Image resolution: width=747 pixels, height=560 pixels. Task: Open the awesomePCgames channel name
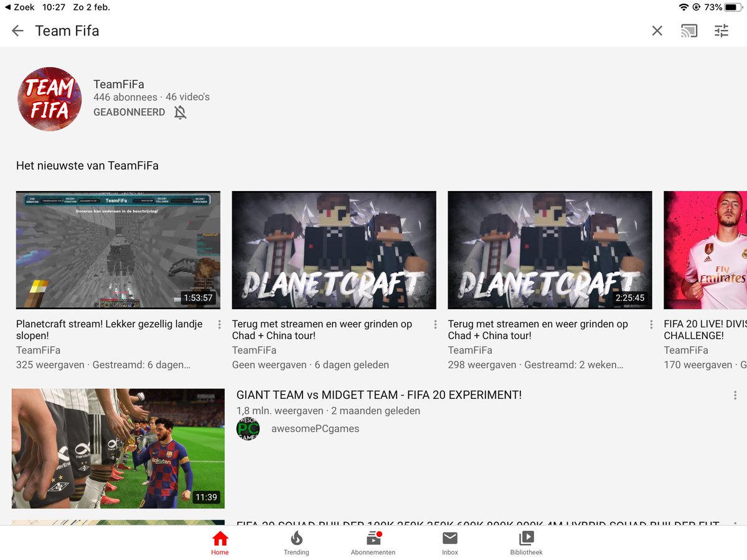315,429
